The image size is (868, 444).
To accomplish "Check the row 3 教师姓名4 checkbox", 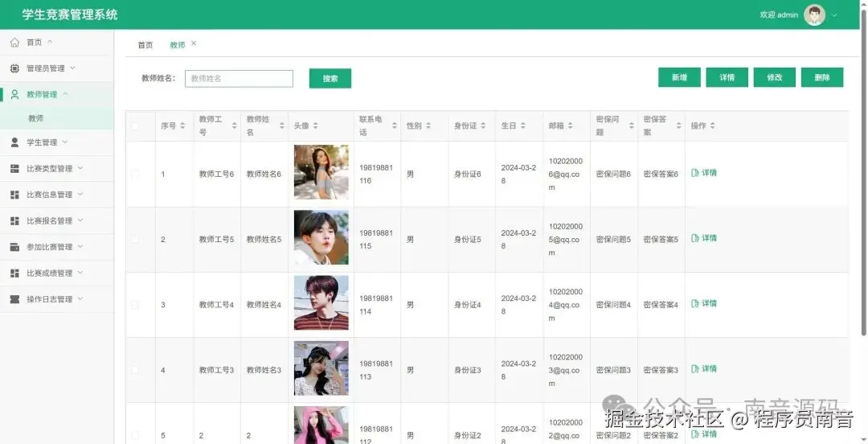I will click(135, 305).
